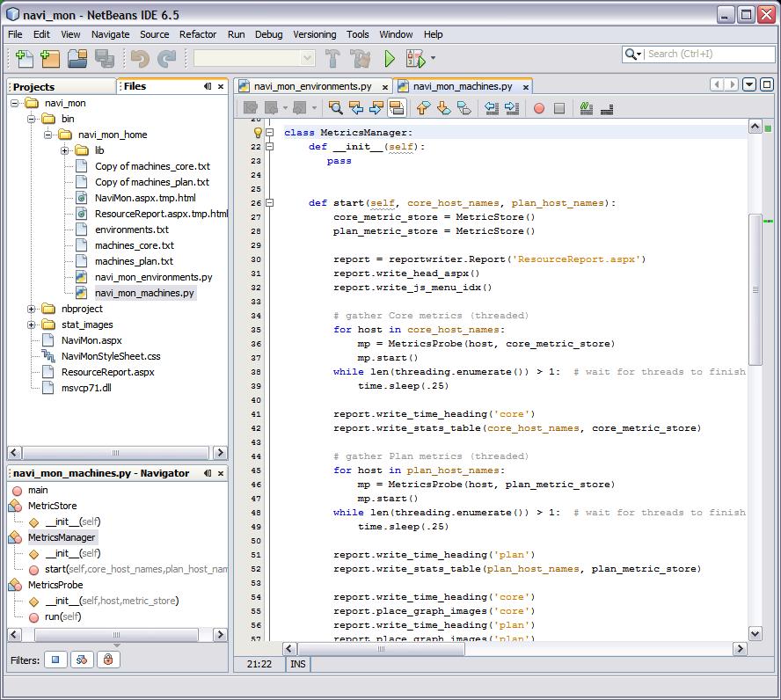Start macro recording red circle

[539, 108]
